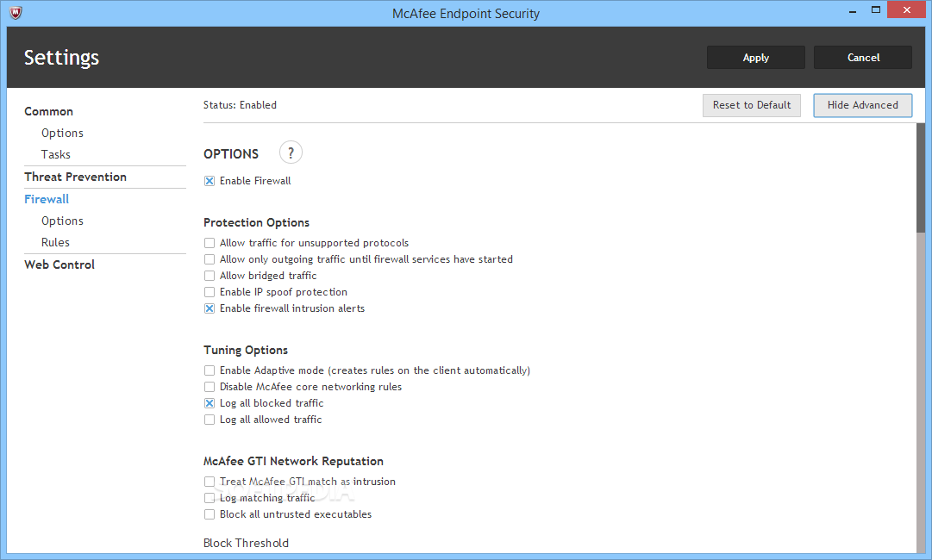The height and width of the screenshot is (560, 932).
Task: Click the vertical scrollbar thumb
Action: (x=921, y=178)
